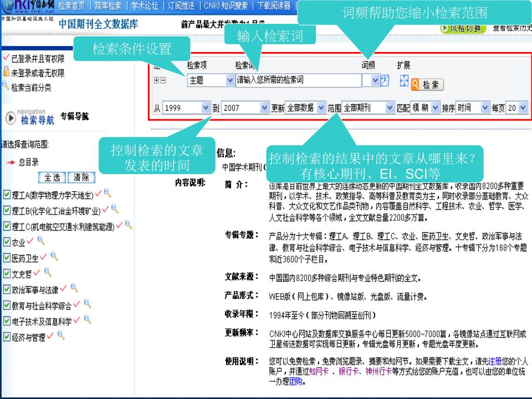Click the magnifier icon next to 理工B category
The image size is (532, 399).
[x=115, y=209]
